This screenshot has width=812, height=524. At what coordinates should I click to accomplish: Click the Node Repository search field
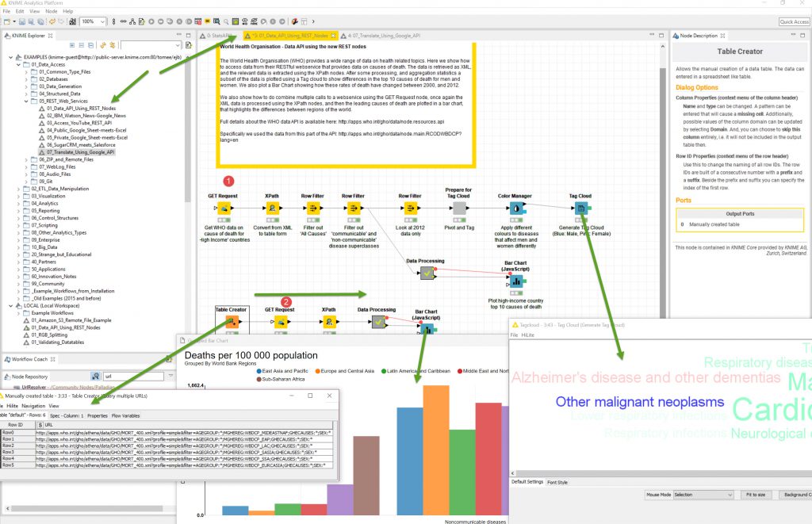coord(132,377)
